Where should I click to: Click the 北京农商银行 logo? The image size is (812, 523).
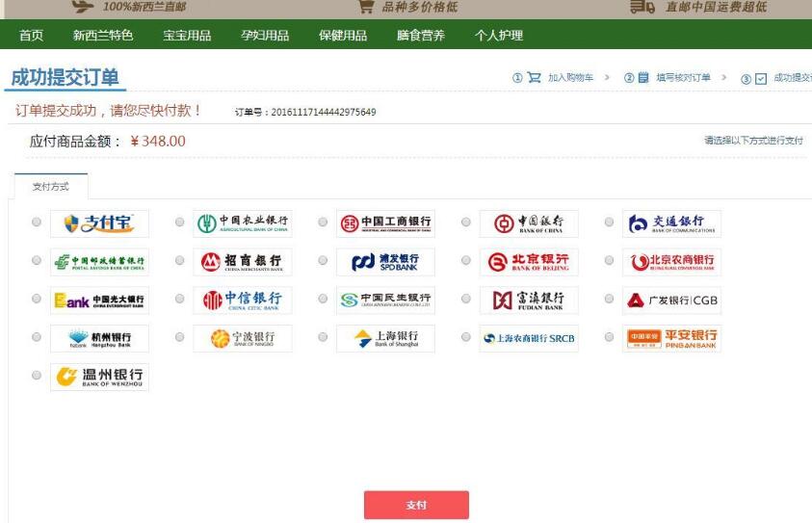pos(671,262)
